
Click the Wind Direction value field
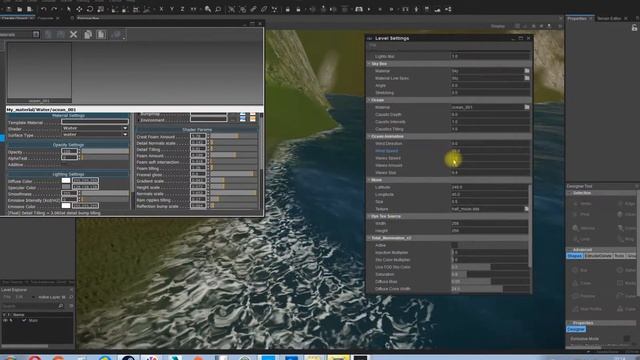pyautogui.click(x=489, y=144)
